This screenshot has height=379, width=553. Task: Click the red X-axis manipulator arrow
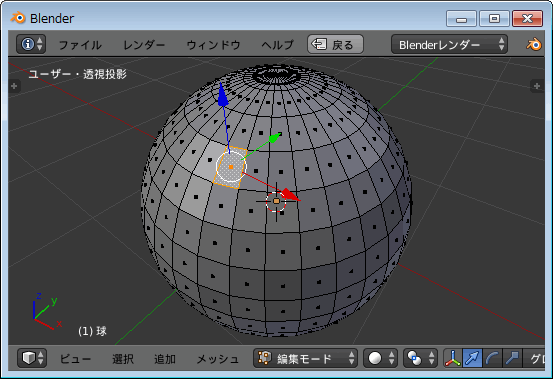click(x=291, y=195)
